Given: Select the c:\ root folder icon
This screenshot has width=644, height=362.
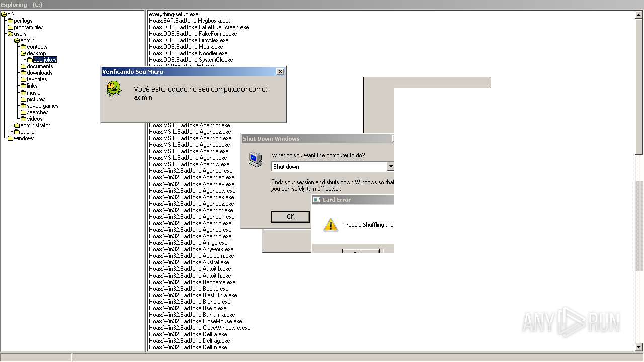Looking at the screenshot, I should (4, 14).
